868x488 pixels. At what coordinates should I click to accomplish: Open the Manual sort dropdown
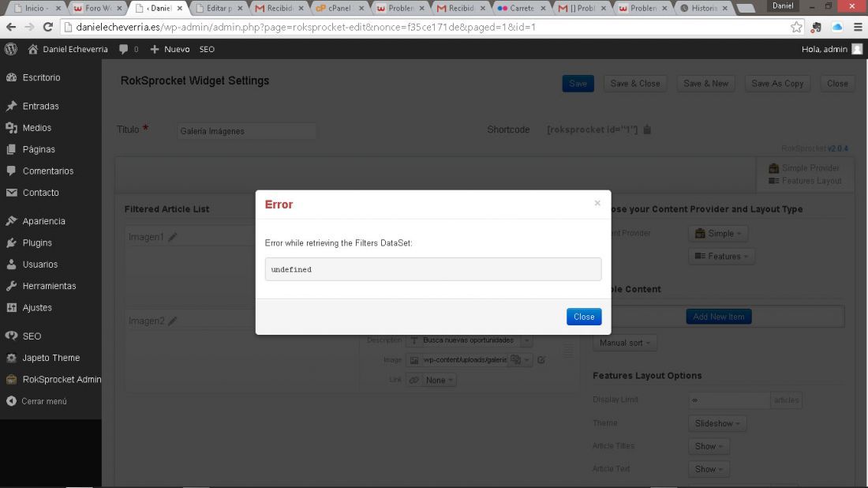tap(624, 343)
